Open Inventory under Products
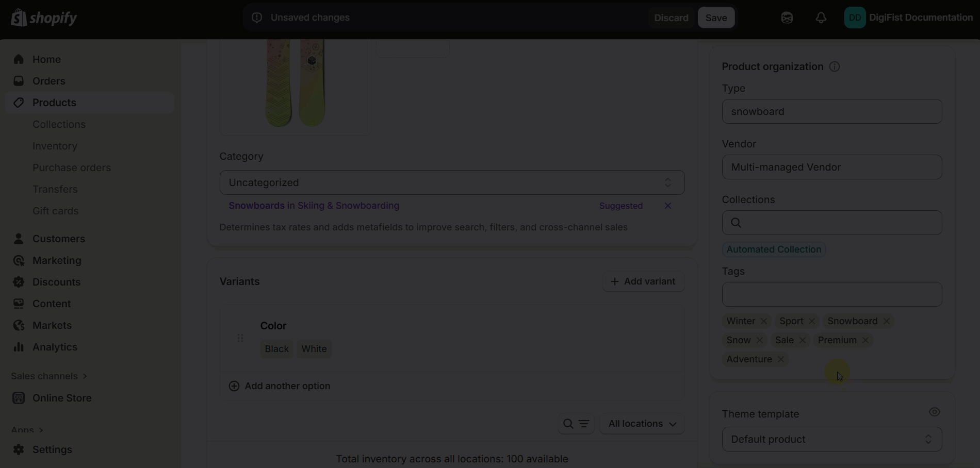The image size is (980, 468). point(55,146)
